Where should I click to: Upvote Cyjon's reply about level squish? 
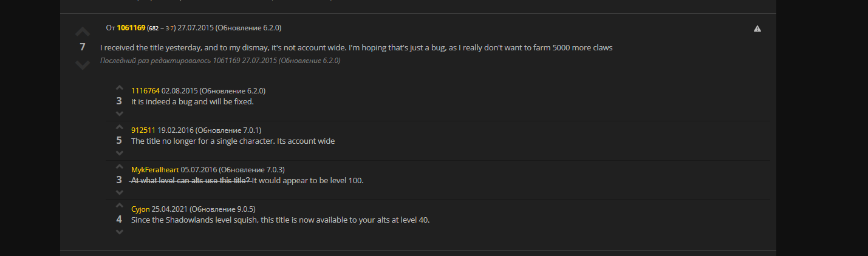119,207
